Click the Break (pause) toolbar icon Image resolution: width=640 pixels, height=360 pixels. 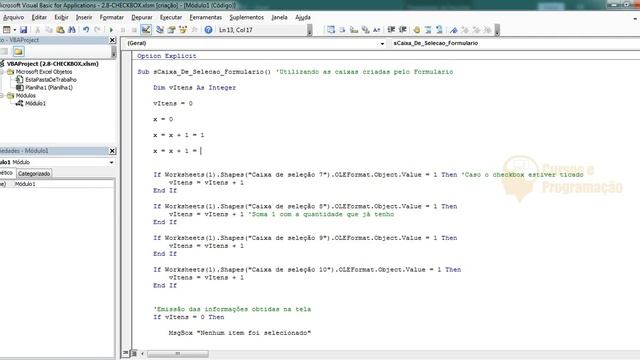122,30
